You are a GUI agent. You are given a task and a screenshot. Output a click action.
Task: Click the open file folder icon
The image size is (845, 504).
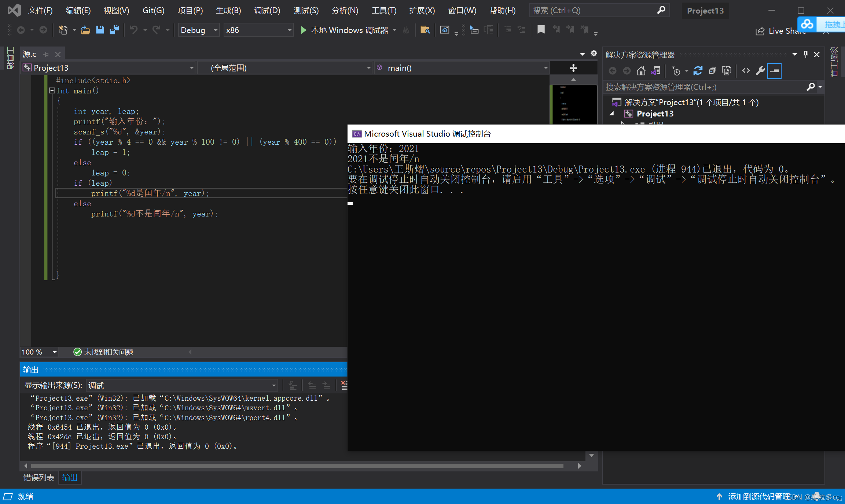tap(85, 30)
